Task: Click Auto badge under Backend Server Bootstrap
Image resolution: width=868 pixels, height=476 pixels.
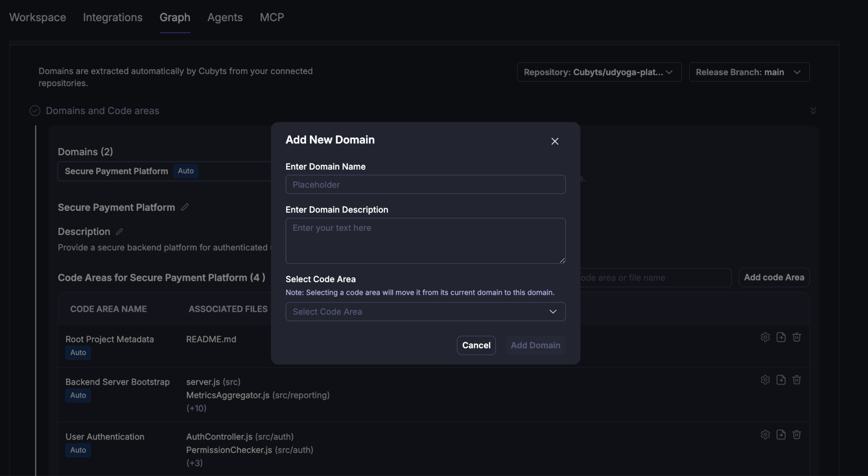Action: point(78,395)
